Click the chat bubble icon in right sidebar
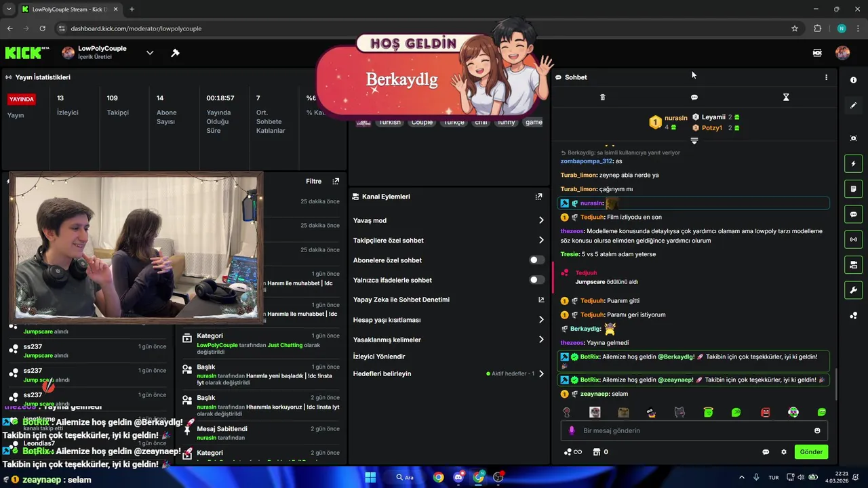868x488 pixels. coord(853,214)
